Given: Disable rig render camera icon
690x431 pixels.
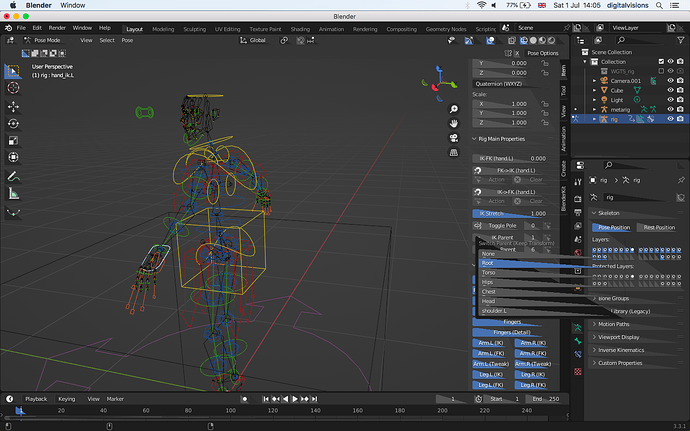Looking at the screenshot, I should click(680, 119).
